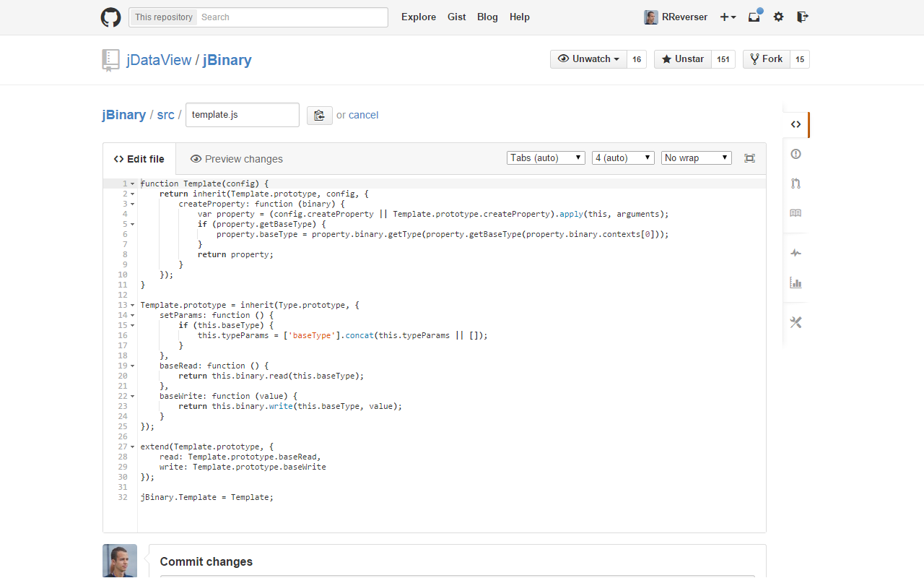
Task: Open Graphs bar chart icon in sidebar
Action: (x=796, y=282)
